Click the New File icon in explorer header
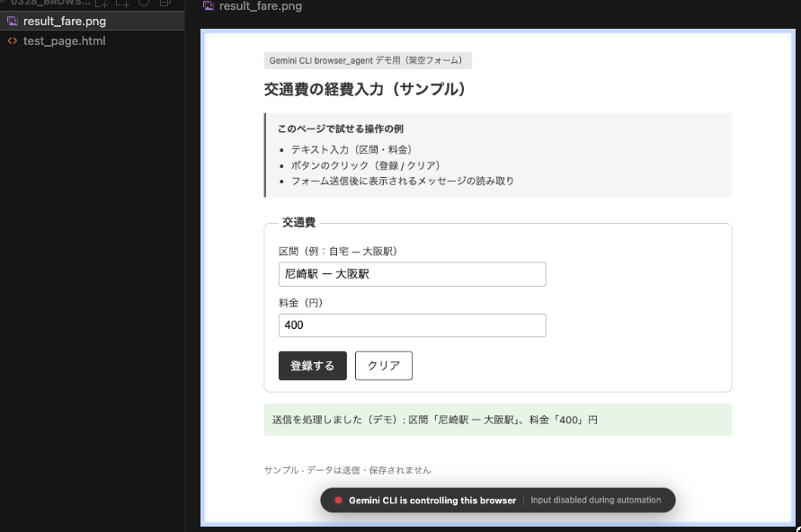This screenshot has height=532, width=801. pos(102,4)
